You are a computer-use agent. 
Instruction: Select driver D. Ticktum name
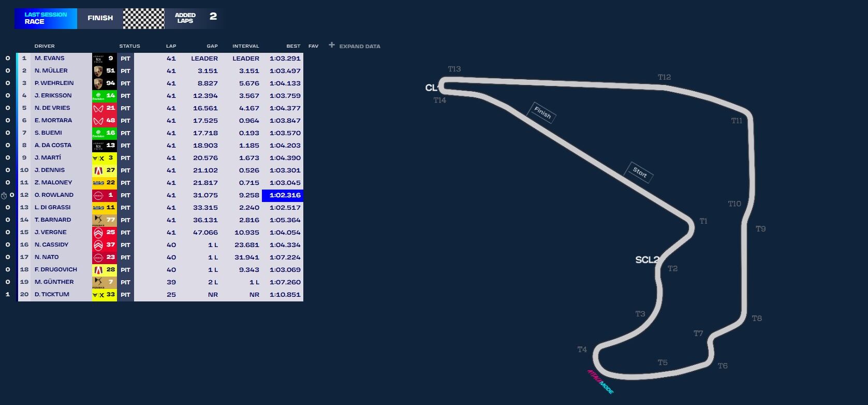52,295
